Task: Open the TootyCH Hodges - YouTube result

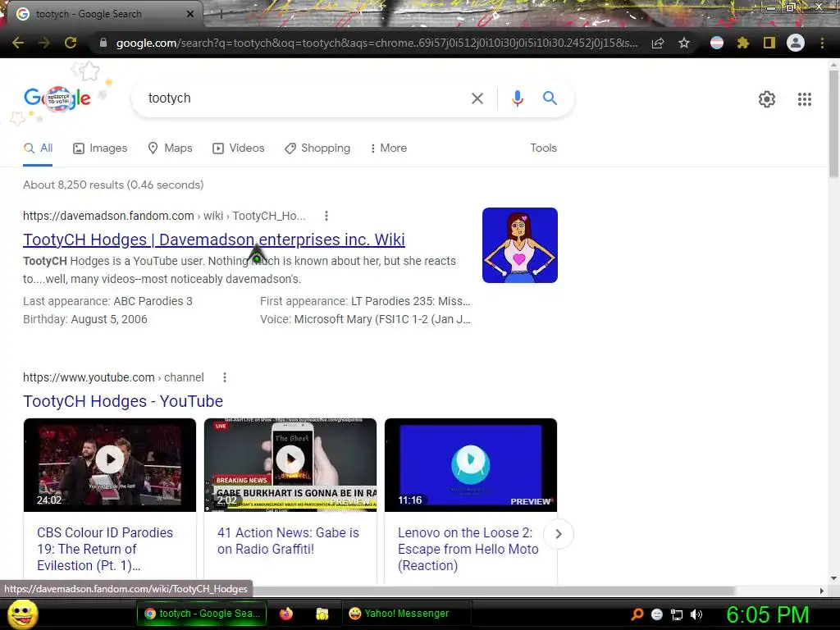Action: (x=123, y=401)
